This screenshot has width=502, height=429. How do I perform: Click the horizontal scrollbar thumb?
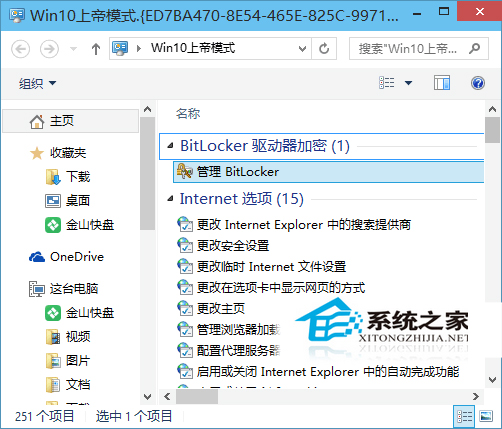(197, 396)
